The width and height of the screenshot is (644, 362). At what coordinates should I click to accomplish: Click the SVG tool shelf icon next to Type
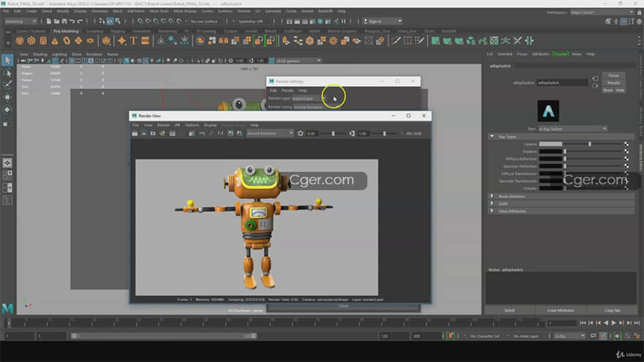[145, 41]
